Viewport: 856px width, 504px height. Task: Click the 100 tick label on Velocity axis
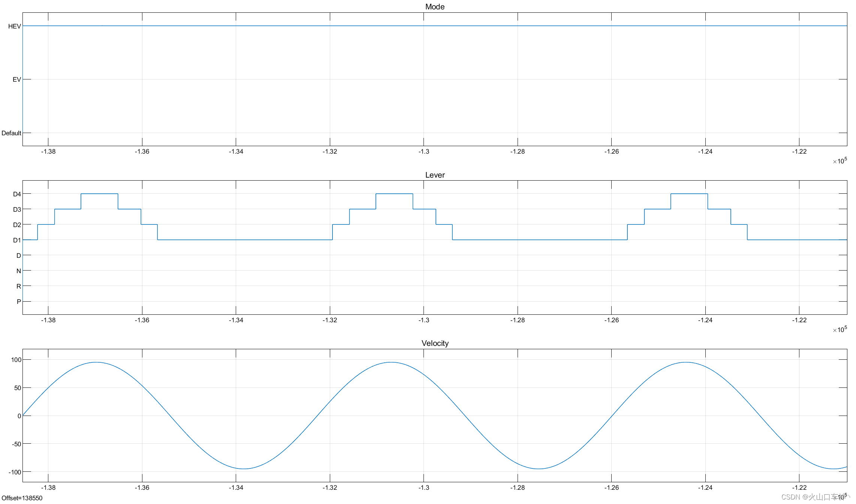(16, 360)
